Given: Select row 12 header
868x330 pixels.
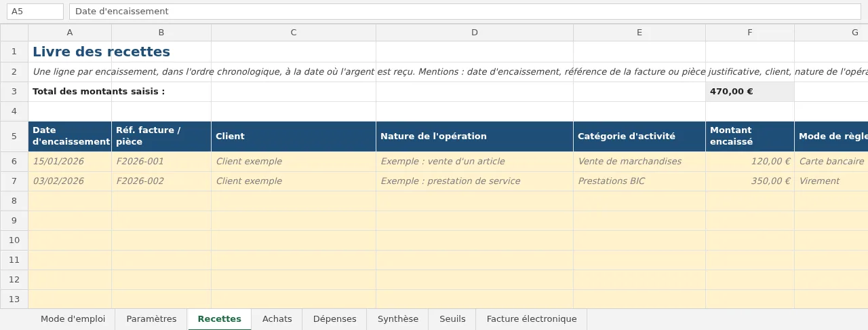Looking at the screenshot, I should [14, 280].
